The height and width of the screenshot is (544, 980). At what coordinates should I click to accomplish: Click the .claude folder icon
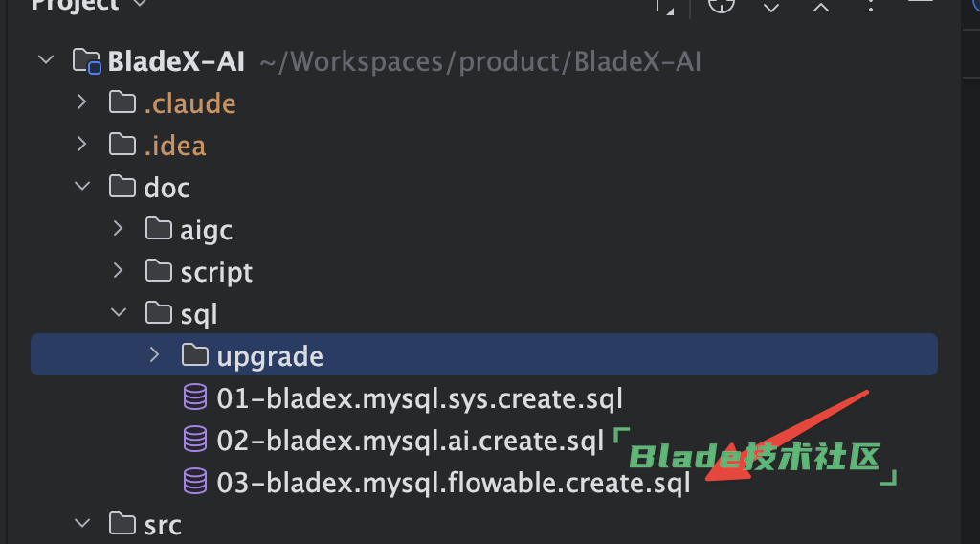(x=122, y=102)
